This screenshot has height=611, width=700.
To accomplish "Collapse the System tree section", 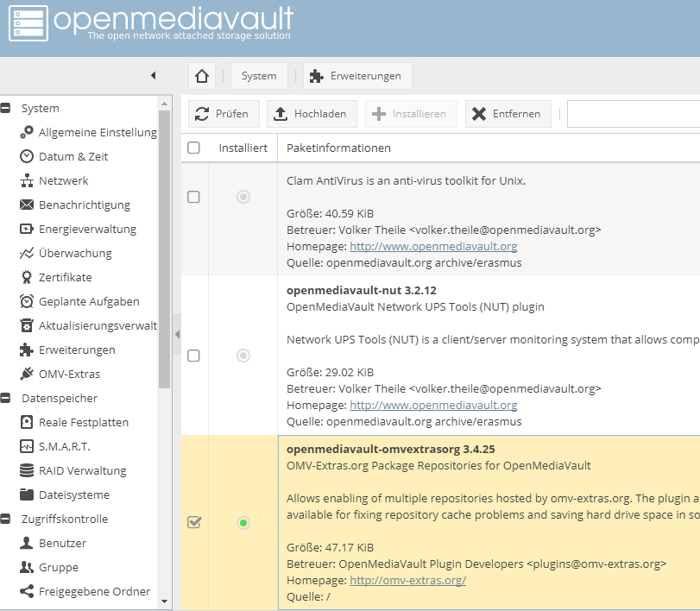I will point(5,108).
